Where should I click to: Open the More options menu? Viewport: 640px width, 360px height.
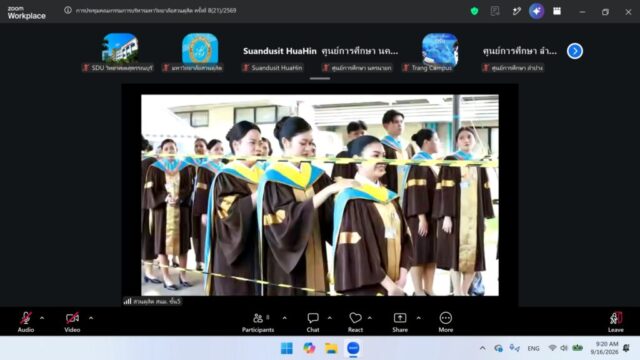[x=446, y=322]
